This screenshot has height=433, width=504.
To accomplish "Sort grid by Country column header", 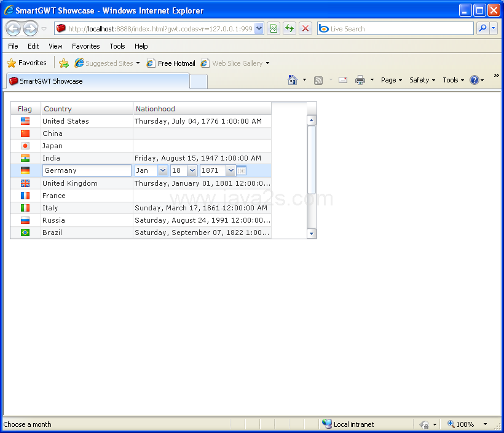I will point(87,109).
